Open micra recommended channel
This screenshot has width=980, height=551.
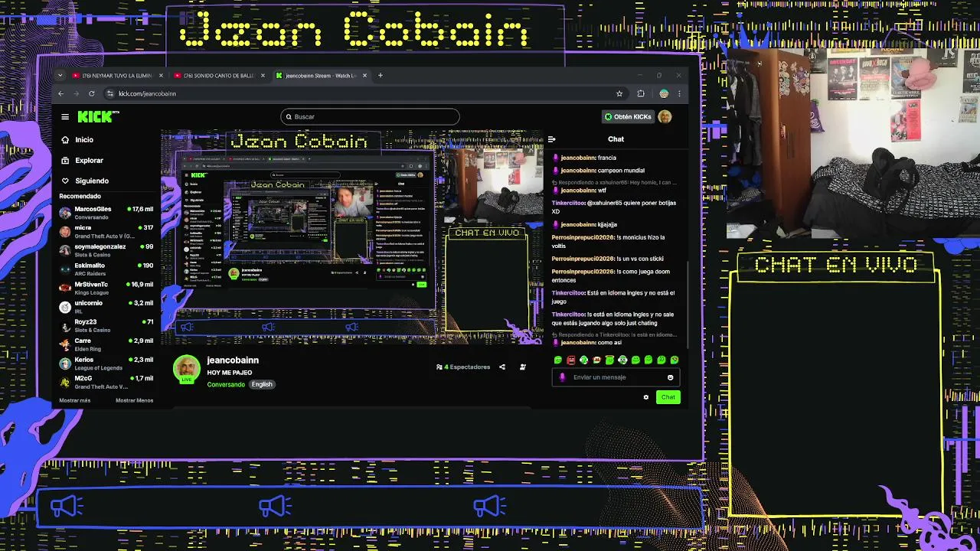pyautogui.click(x=106, y=231)
